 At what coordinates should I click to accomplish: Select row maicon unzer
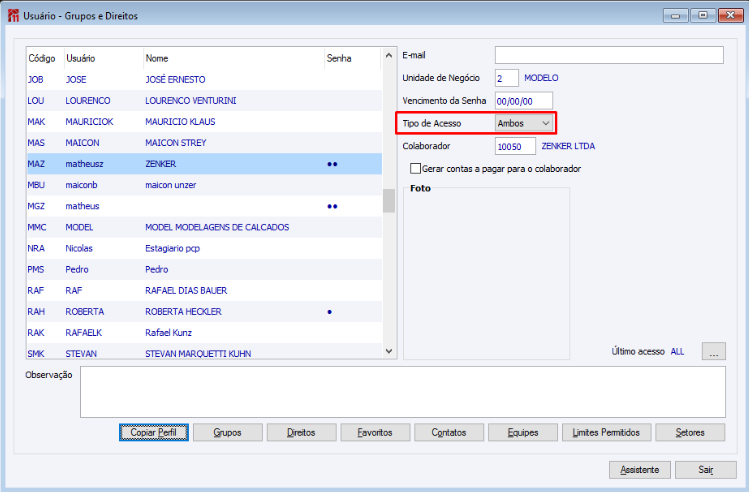click(204, 185)
